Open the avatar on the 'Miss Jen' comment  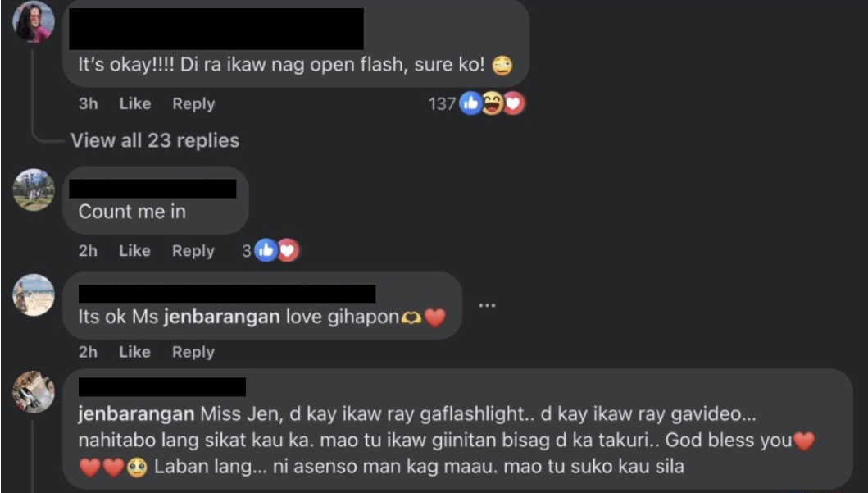tap(34, 392)
